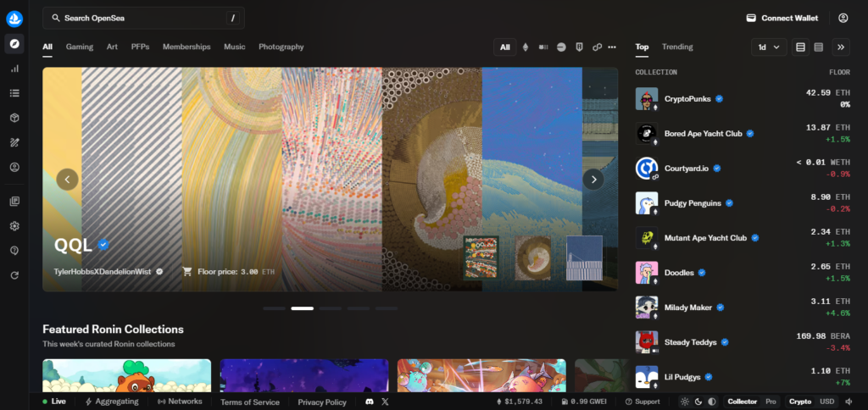Open the Support link in footer
868x410 pixels.
pos(643,402)
